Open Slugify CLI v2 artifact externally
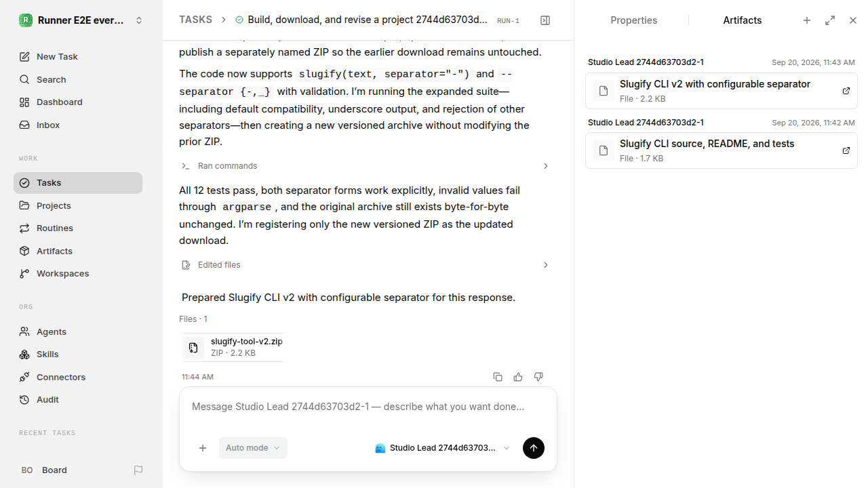Viewport: 868px width, 488px height. tap(846, 91)
